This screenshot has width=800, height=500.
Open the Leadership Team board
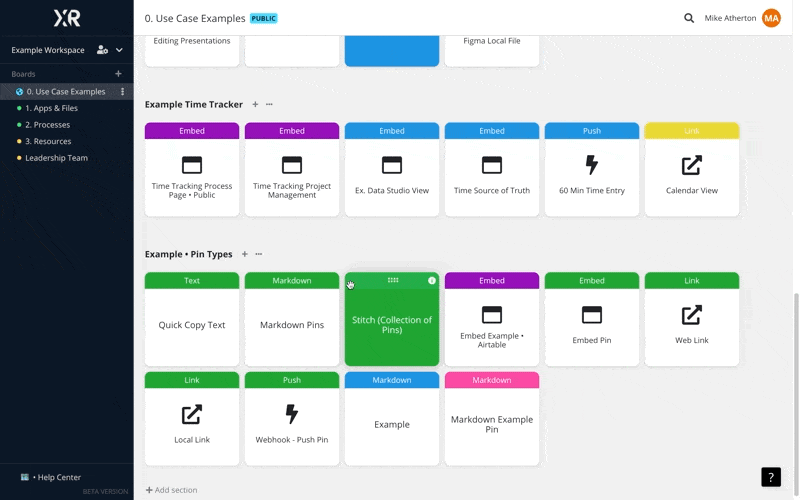point(56,158)
